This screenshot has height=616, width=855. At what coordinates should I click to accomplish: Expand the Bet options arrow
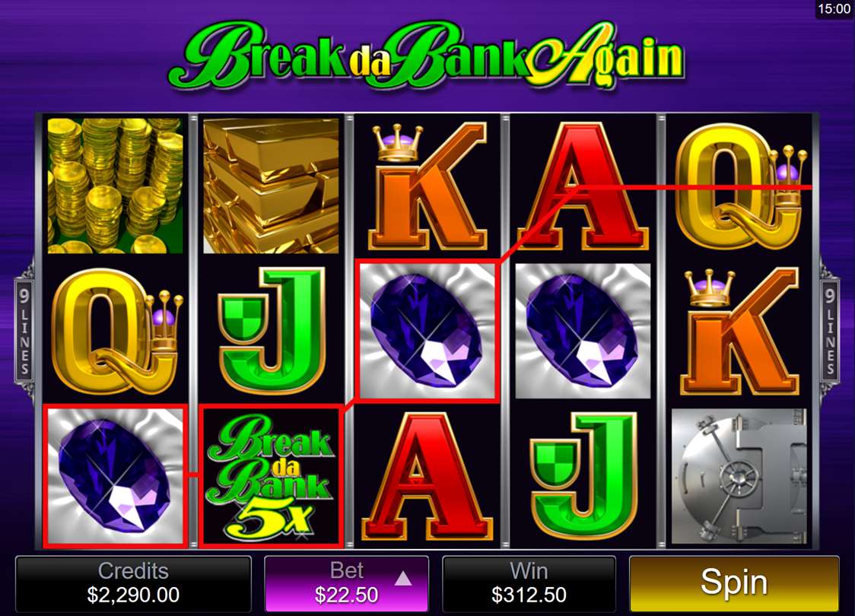click(403, 579)
